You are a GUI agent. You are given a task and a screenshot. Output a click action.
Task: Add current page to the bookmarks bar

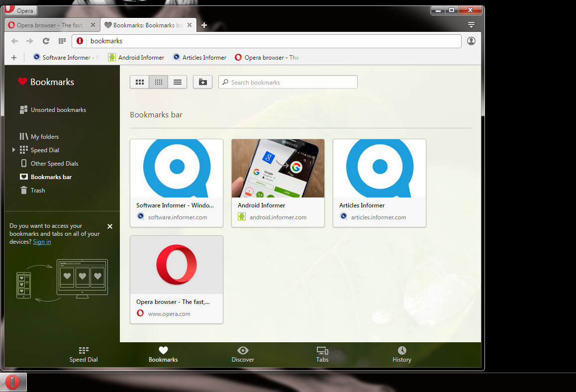pos(14,58)
